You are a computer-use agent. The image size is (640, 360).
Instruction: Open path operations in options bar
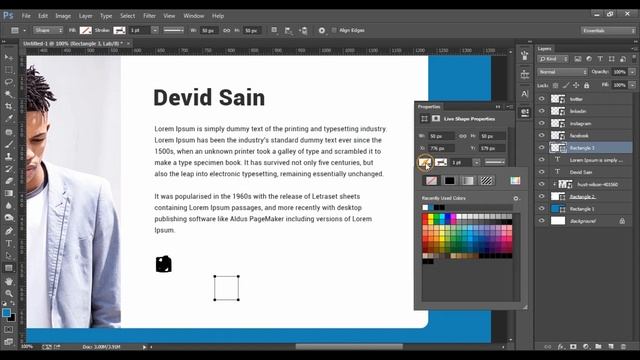[275, 30]
